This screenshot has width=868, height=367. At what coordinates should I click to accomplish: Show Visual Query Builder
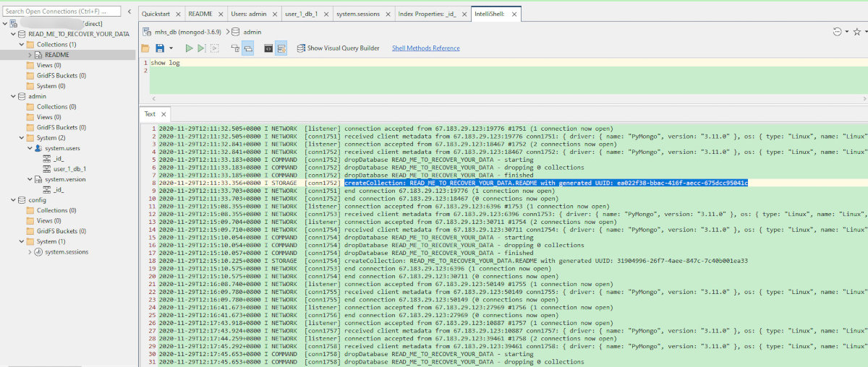[x=337, y=48]
